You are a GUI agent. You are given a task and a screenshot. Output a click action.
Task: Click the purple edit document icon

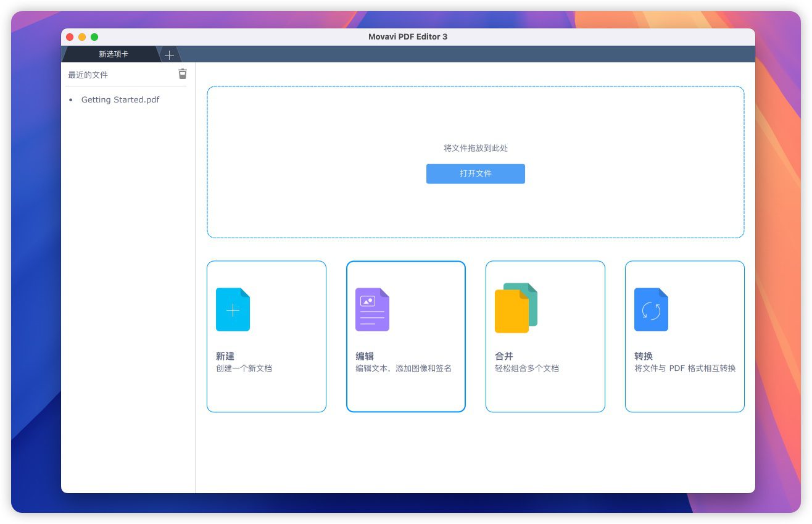[372, 310]
